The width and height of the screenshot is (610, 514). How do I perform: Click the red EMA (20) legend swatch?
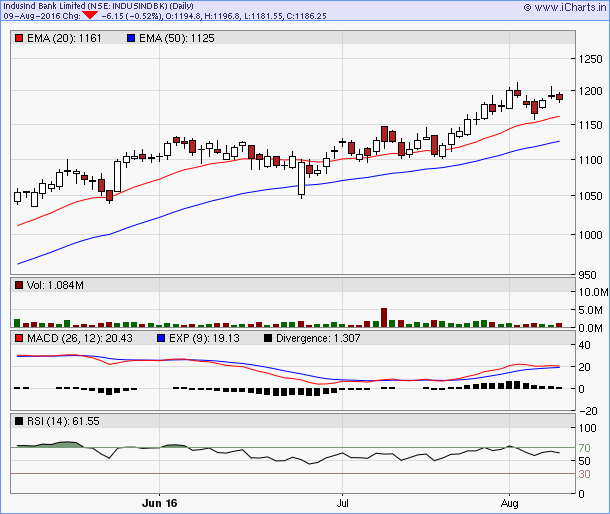point(19,38)
